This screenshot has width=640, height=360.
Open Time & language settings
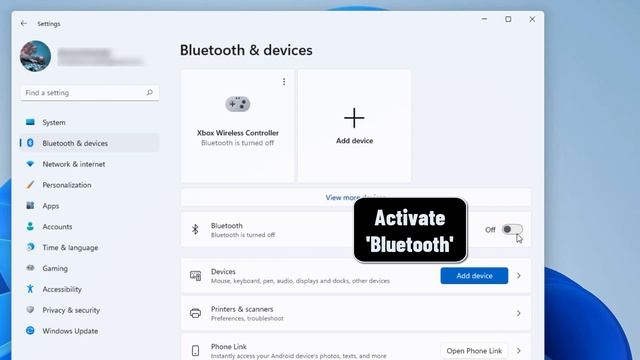(89, 247)
